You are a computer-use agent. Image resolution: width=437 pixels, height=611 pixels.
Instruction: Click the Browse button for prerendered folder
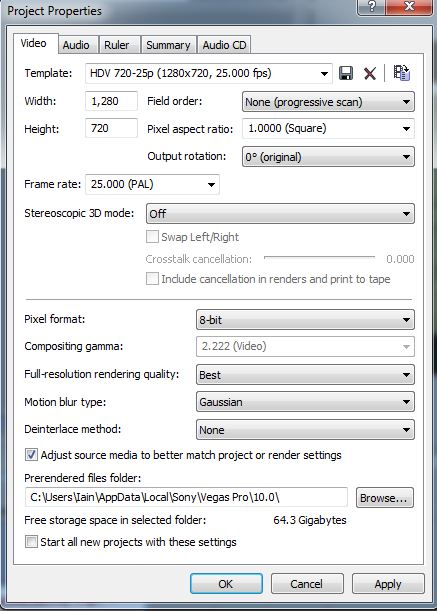tap(384, 498)
